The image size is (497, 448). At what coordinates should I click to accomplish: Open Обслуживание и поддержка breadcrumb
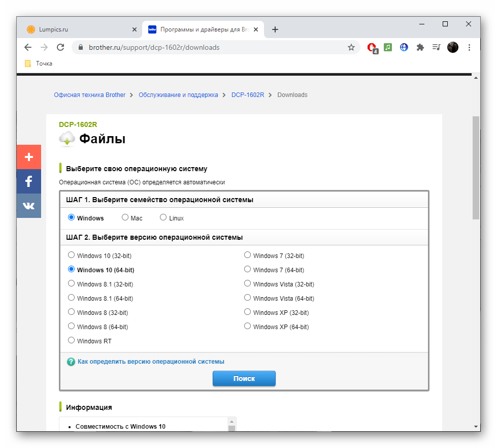tap(179, 95)
